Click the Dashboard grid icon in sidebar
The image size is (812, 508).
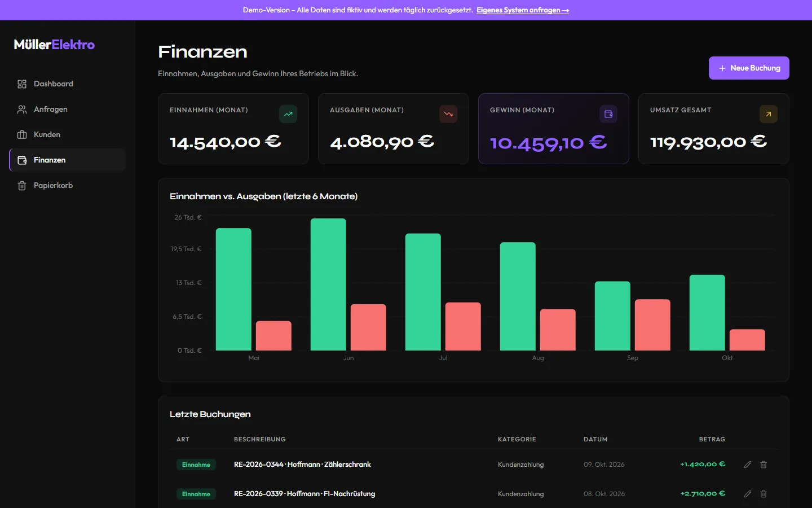coord(22,84)
